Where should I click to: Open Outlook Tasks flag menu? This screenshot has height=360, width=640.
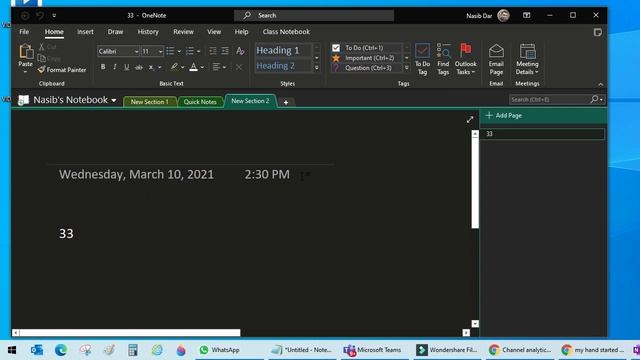click(465, 59)
